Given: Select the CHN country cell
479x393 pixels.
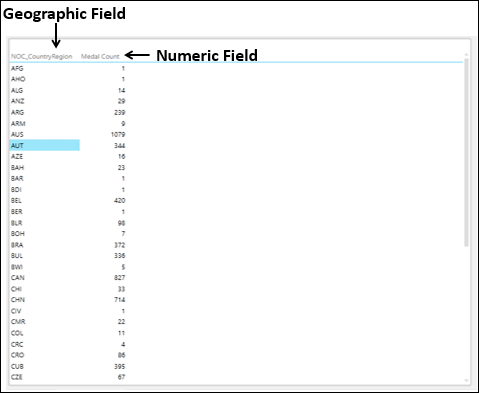Looking at the screenshot, I should pyautogui.click(x=18, y=300).
